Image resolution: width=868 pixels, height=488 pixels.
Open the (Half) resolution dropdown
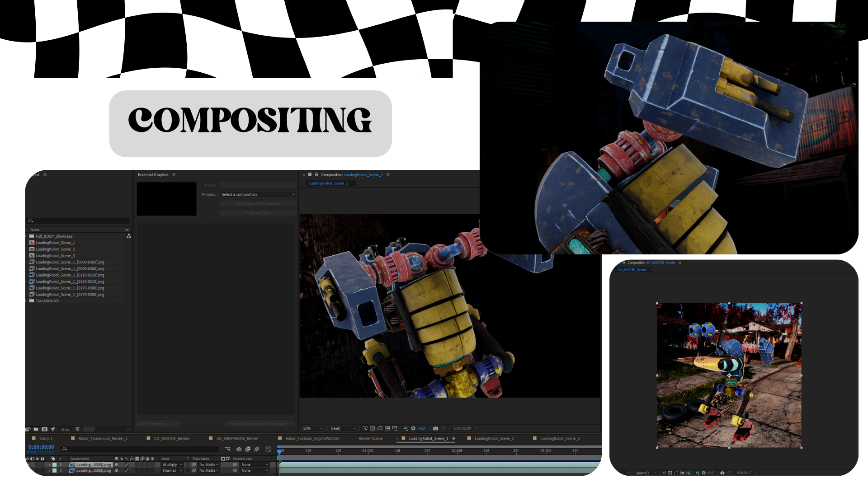pos(343,428)
